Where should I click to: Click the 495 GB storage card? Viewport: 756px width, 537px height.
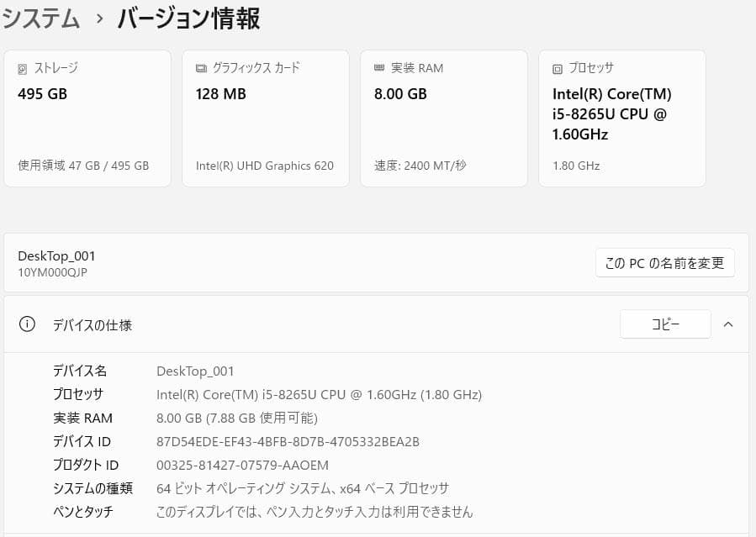[x=87, y=118]
